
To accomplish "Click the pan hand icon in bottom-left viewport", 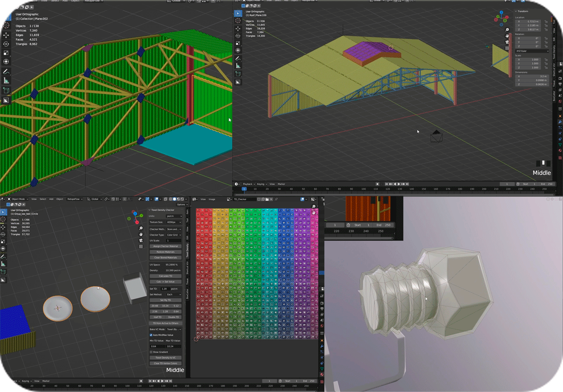I will pos(141,234).
